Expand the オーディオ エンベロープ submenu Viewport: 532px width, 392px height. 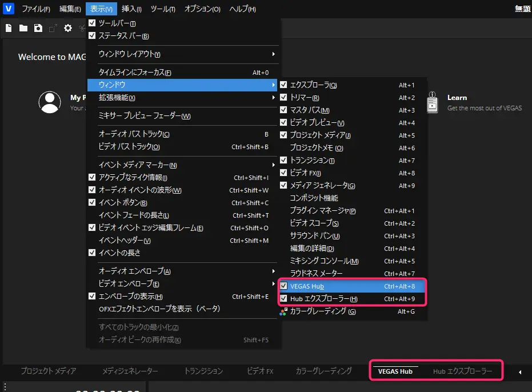274,271
